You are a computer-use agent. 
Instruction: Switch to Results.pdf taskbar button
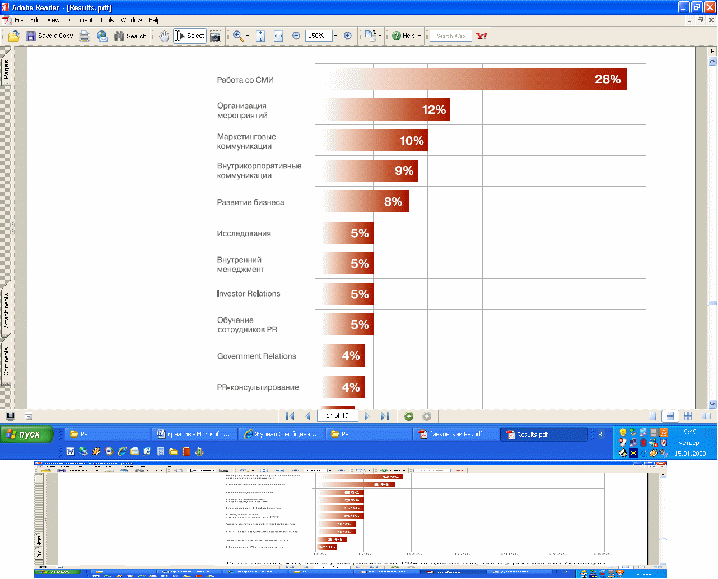click(544, 434)
